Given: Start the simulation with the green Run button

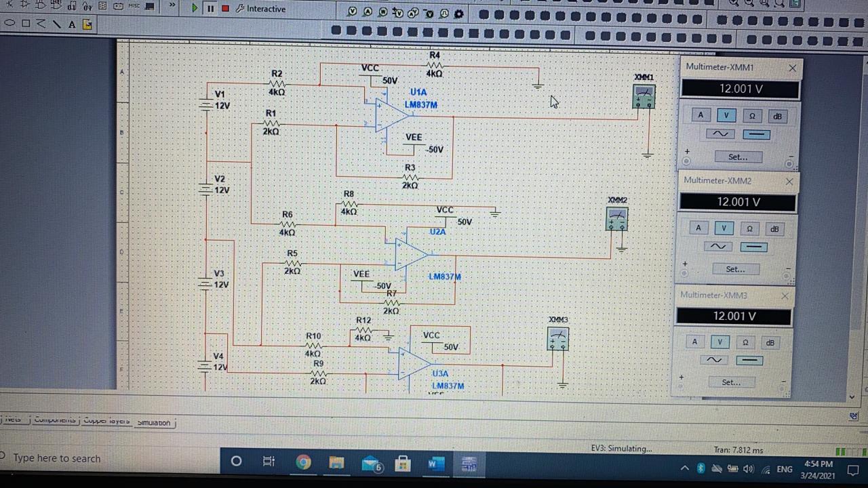Looking at the screenshot, I should [x=195, y=8].
